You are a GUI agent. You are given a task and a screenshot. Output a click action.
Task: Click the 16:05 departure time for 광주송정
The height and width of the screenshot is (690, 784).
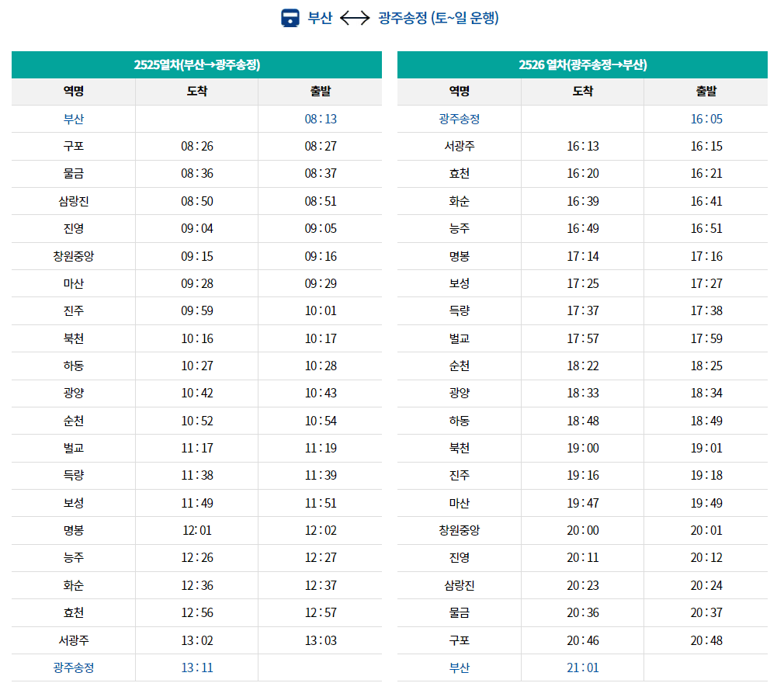click(x=706, y=118)
